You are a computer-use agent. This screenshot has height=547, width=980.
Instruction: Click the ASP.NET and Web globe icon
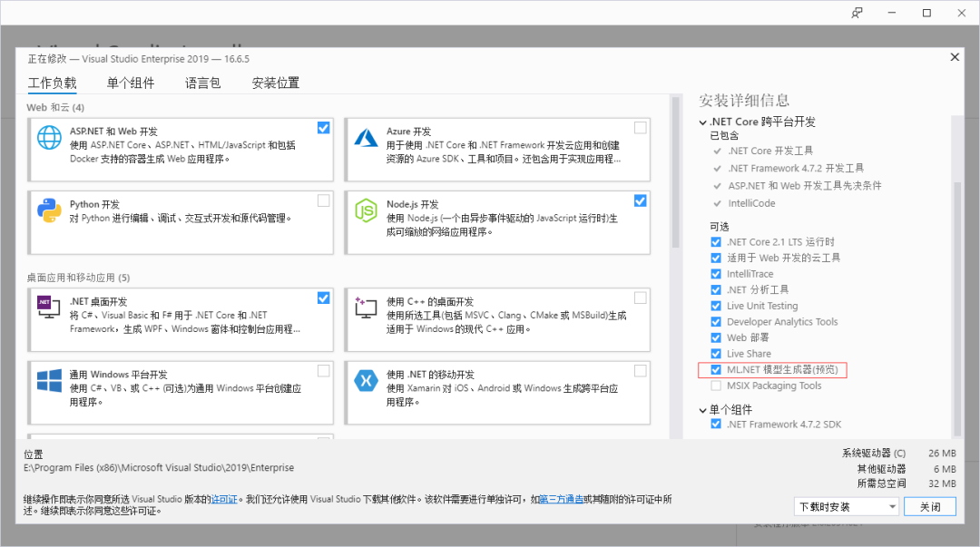[x=49, y=138]
